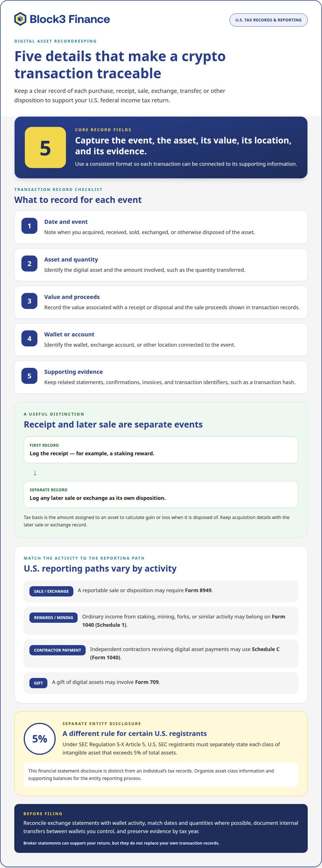Click the 'SEPARATE RECORD' label

click(49, 490)
